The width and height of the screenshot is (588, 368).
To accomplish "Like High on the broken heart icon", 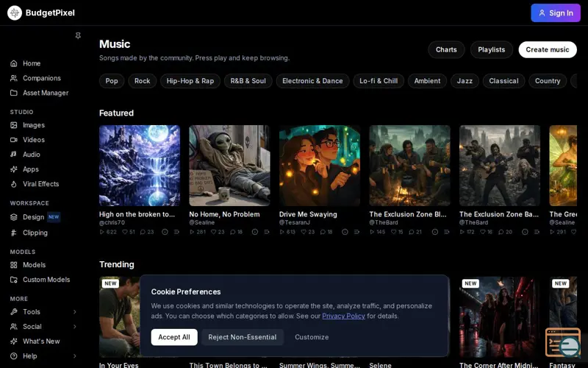I will 125,232.
